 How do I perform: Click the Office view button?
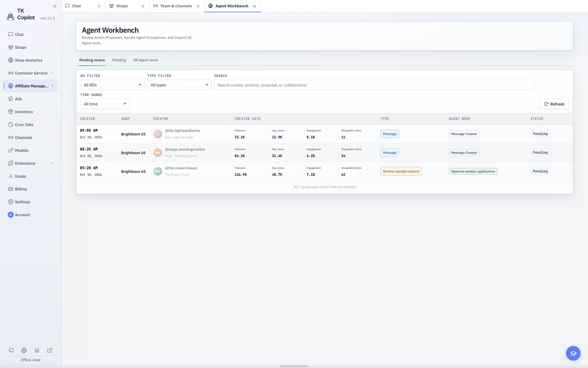pyautogui.click(x=30, y=360)
